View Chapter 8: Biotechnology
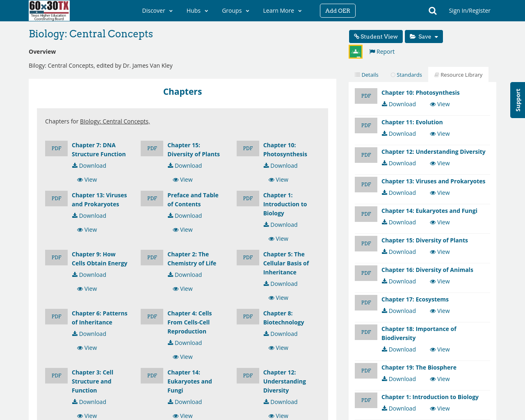The width and height of the screenshot is (525, 420). [278, 348]
